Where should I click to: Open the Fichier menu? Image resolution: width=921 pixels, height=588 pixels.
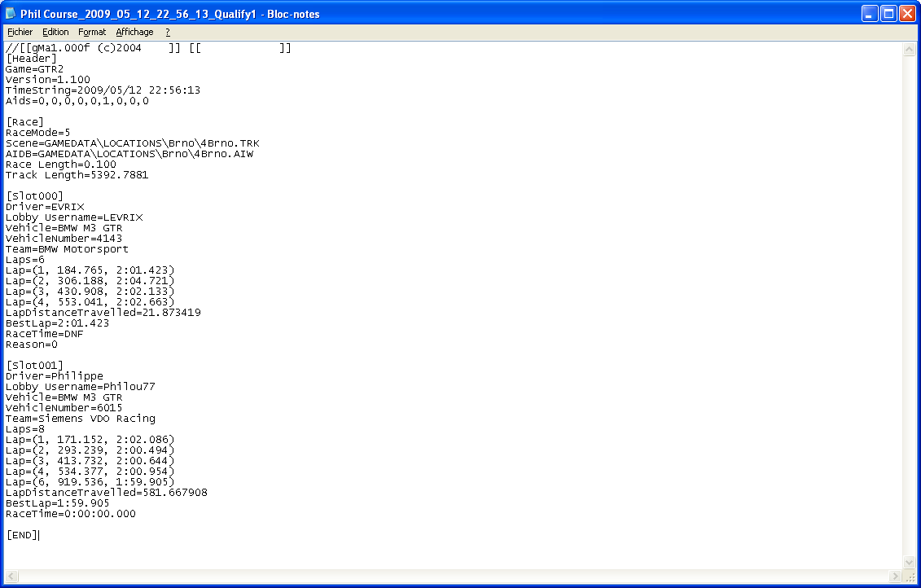click(x=20, y=32)
